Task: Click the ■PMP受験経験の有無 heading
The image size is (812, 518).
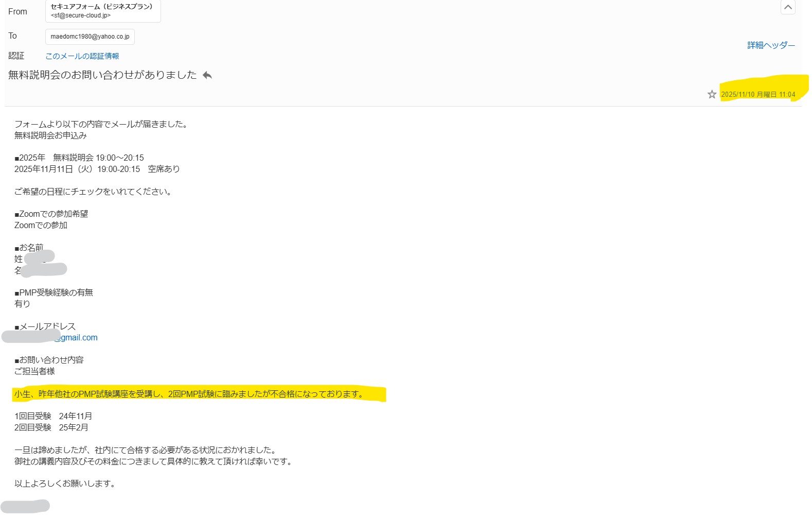Action: (54, 292)
